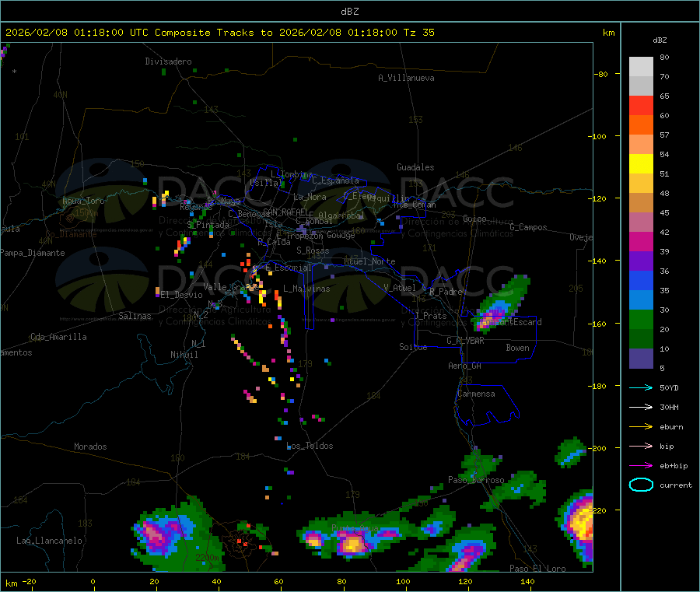The height and width of the screenshot is (592, 700).
Task: Click the 'Divisadero' map label
Action: (168, 61)
